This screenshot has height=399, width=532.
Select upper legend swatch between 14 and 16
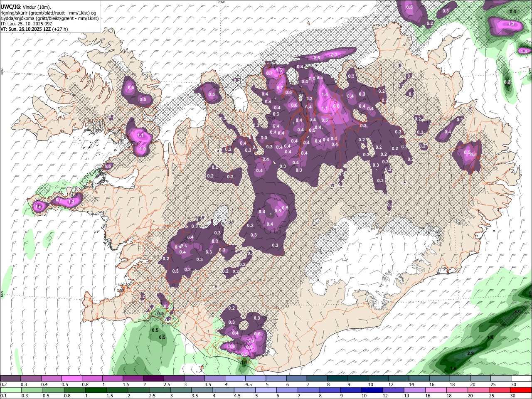point(419,379)
